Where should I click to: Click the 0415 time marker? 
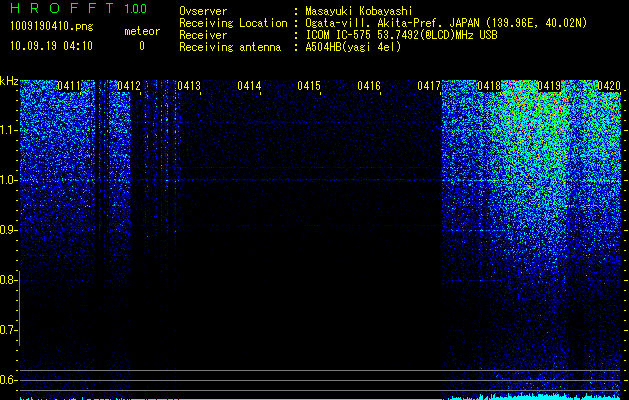(308, 86)
